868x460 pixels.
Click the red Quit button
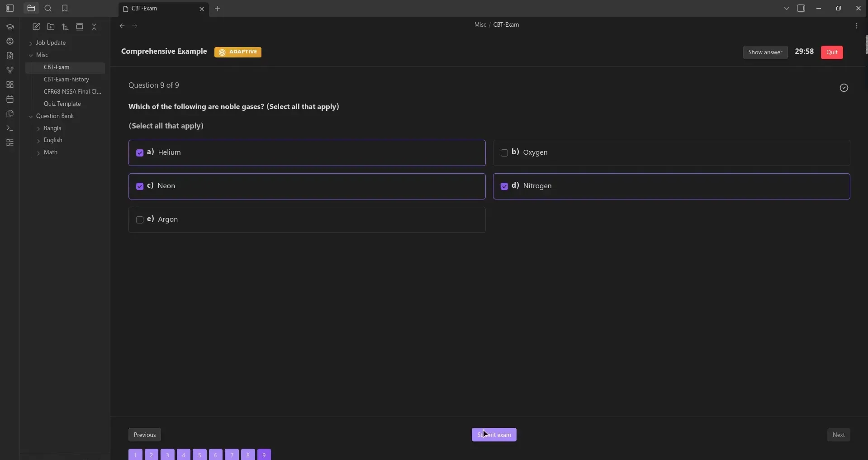coord(832,52)
